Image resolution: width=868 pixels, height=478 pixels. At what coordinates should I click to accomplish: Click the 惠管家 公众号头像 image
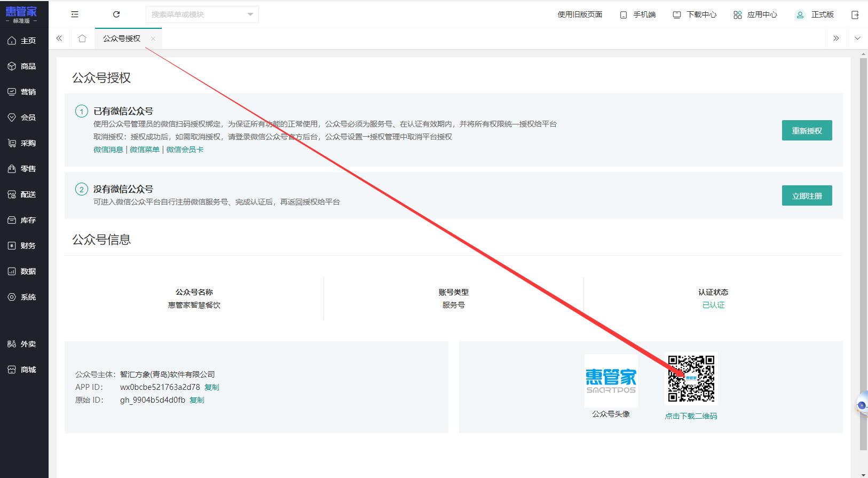pyautogui.click(x=611, y=381)
